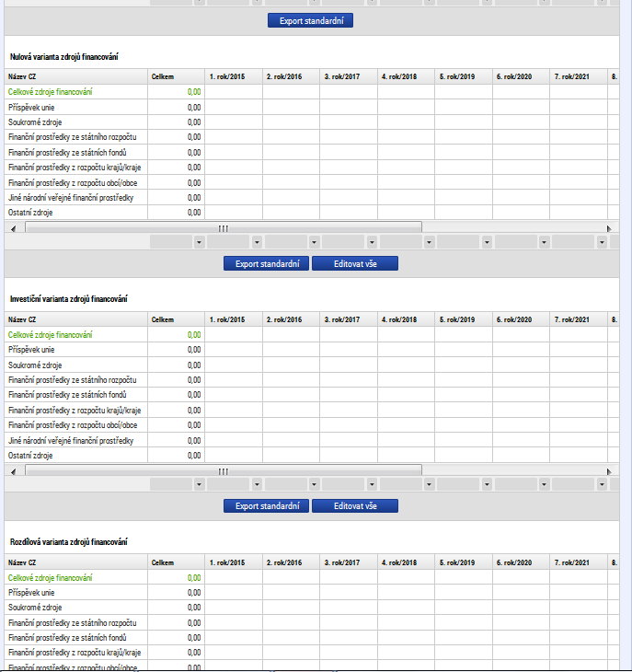Click the scroll-left arrow of the Nulová varianta table
This screenshot has width=632, height=672.
click(x=13, y=228)
